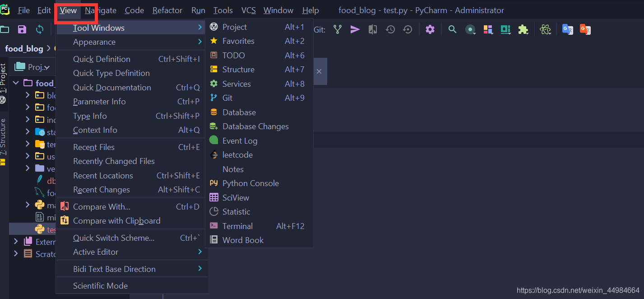Click the PyCharm logo icon
This screenshot has width=644, height=299.
[x=5, y=9]
